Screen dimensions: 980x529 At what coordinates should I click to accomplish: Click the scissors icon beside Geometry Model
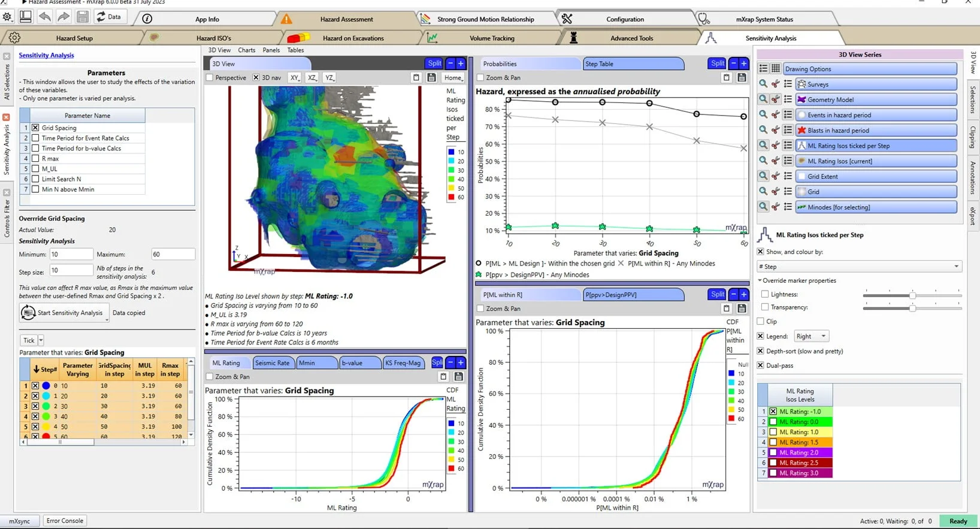tap(775, 99)
